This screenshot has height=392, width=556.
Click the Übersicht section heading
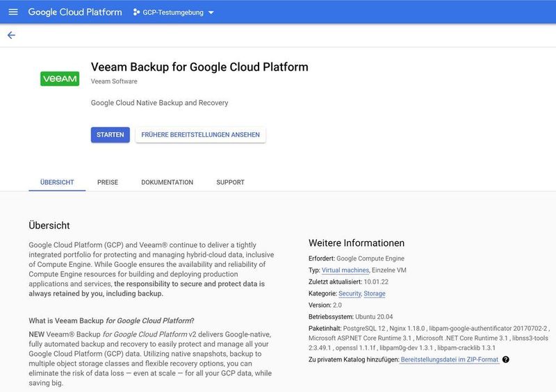tap(49, 226)
